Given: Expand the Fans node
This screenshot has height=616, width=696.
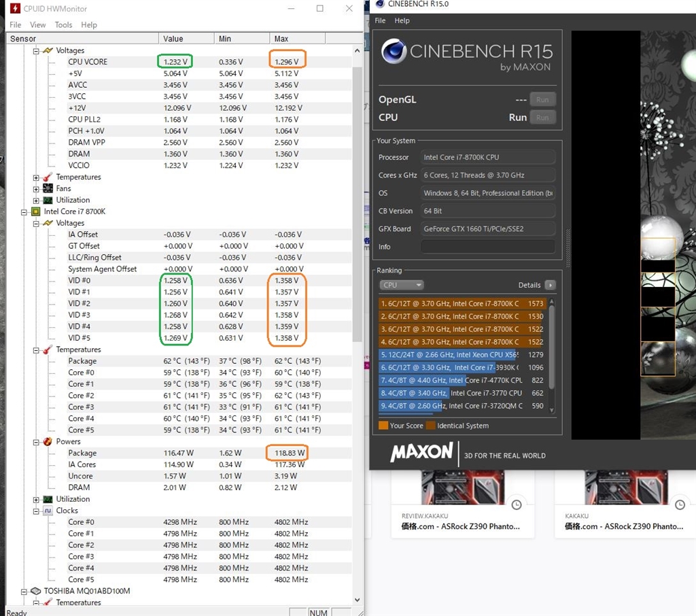Looking at the screenshot, I should pyautogui.click(x=36, y=189).
